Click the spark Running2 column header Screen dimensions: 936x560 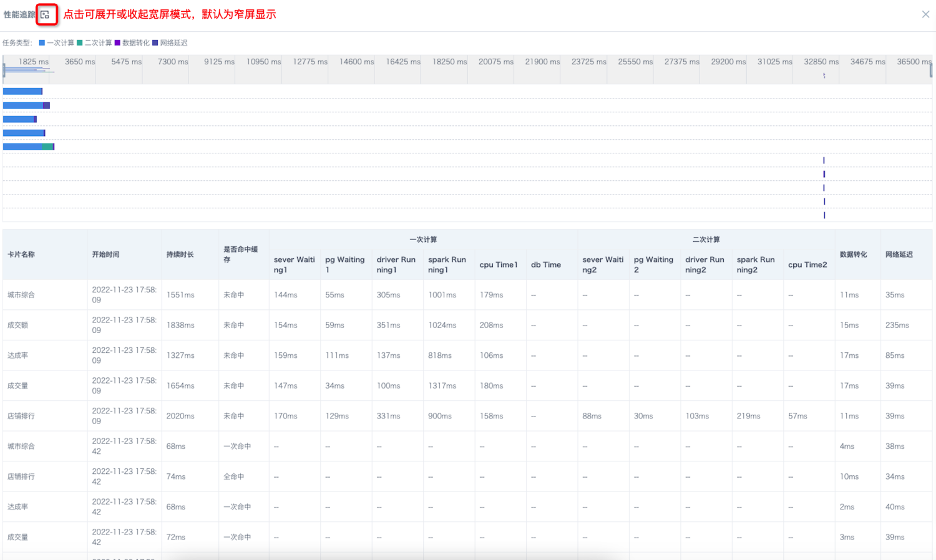tap(756, 264)
